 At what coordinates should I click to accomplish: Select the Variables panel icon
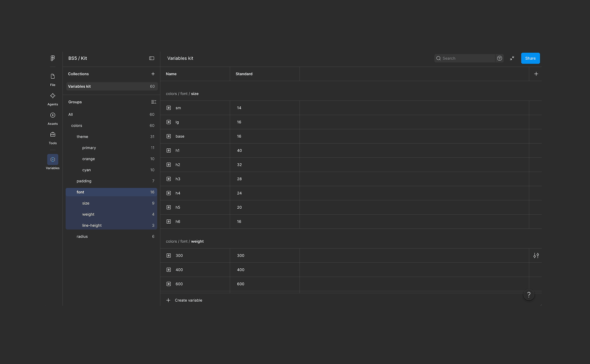click(53, 159)
